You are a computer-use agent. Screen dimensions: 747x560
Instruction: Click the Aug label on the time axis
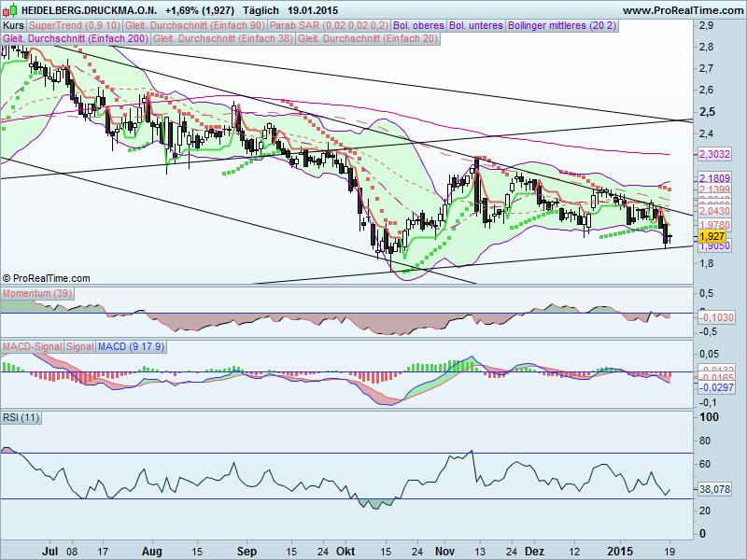coord(152,552)
